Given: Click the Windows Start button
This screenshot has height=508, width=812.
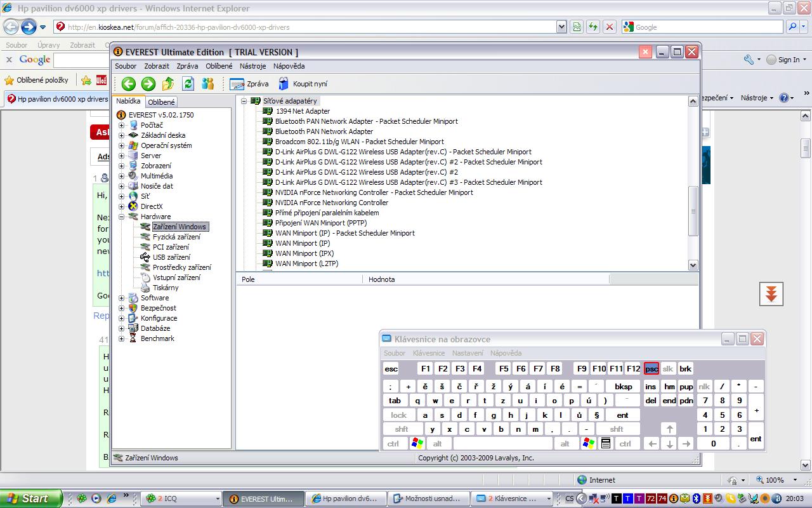Looking at the screenshot, I should pos(30,498).
